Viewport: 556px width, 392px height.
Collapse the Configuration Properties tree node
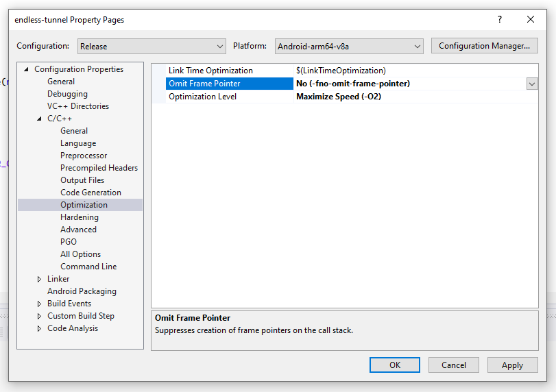(27, 69)
